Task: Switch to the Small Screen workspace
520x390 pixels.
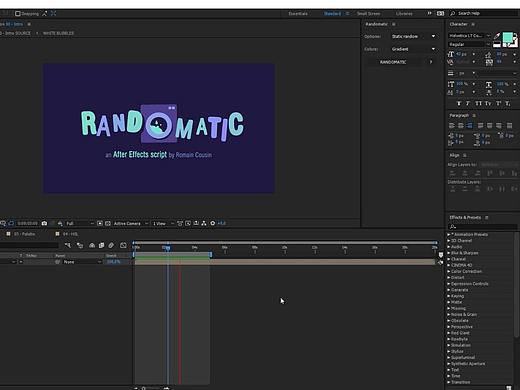Action: pos(368,14)
